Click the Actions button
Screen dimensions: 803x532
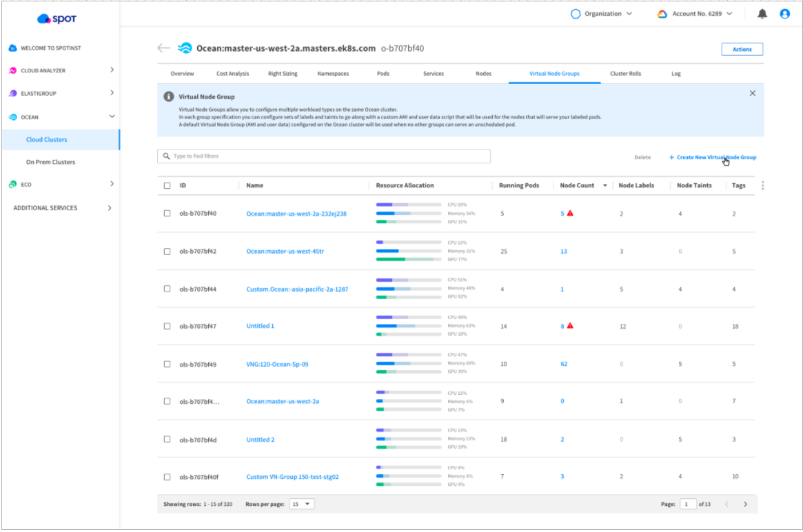click(742, 49)
